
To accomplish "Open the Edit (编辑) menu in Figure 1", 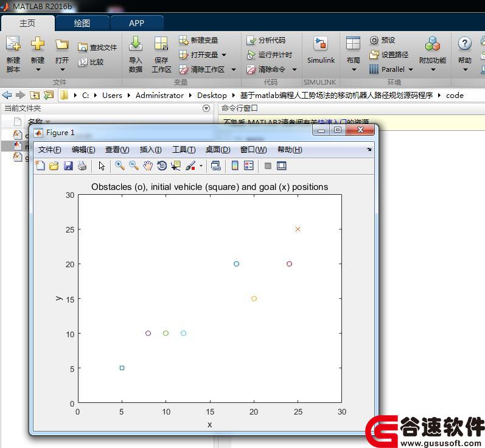I will click(x=83, y=150).
